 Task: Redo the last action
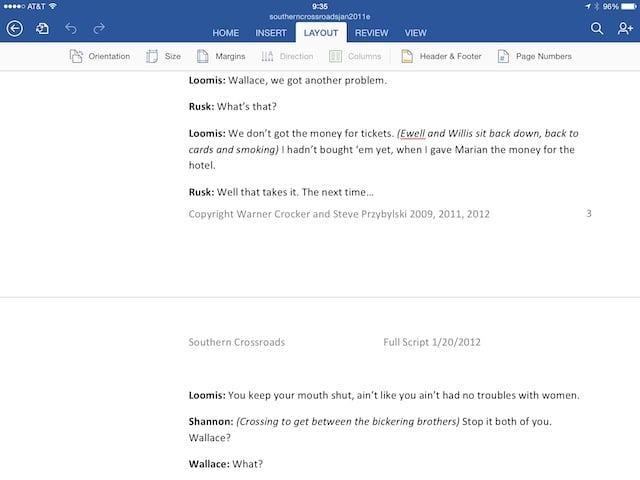99,29
